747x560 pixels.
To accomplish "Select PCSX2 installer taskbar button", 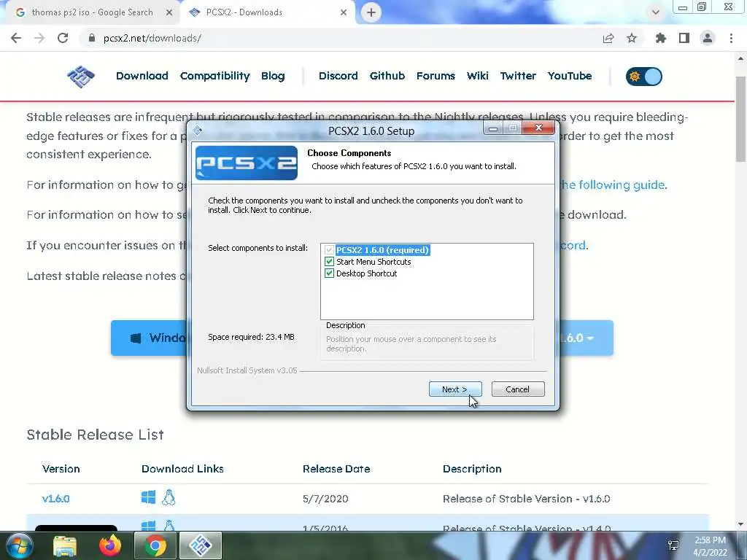I will (201, 545).
